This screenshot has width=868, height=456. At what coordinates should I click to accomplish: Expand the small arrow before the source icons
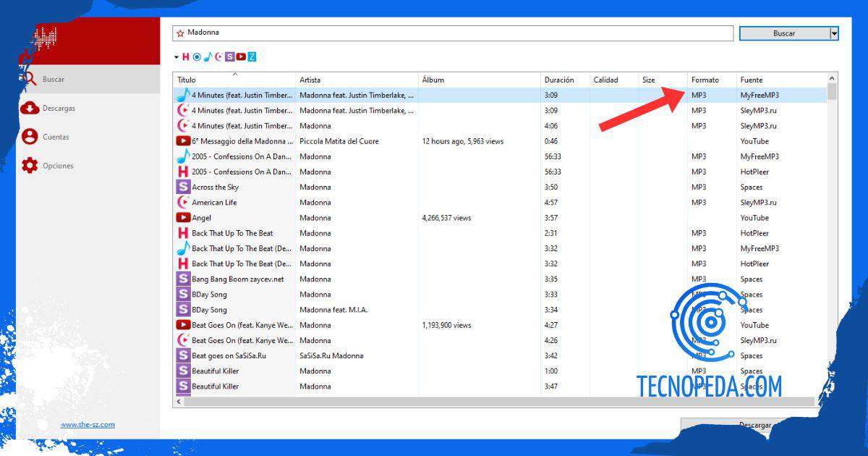tap(176, 56)
